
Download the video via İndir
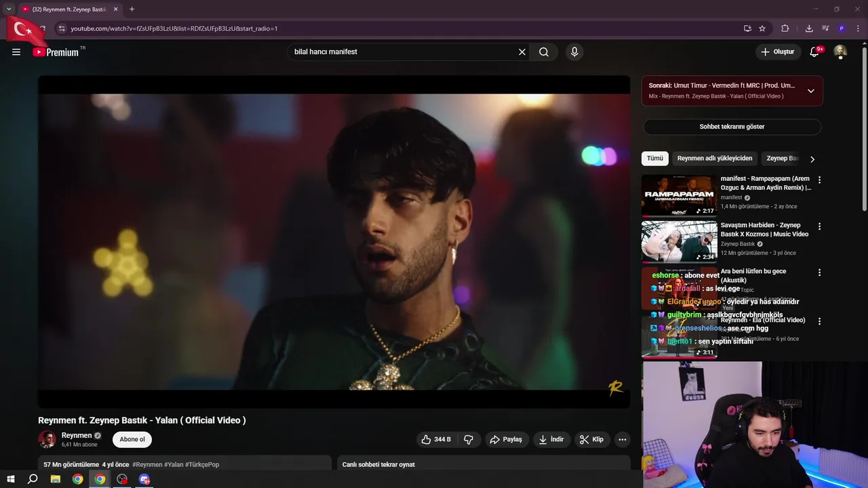[551, 439]
